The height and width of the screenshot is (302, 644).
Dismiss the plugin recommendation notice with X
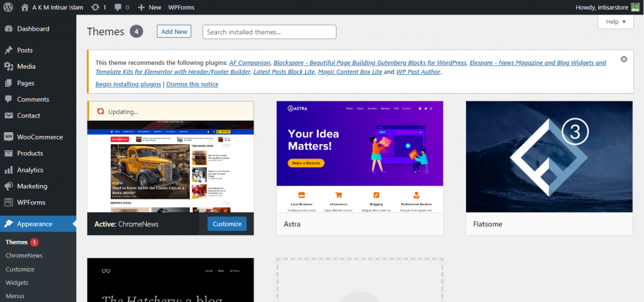coord(624,59)
